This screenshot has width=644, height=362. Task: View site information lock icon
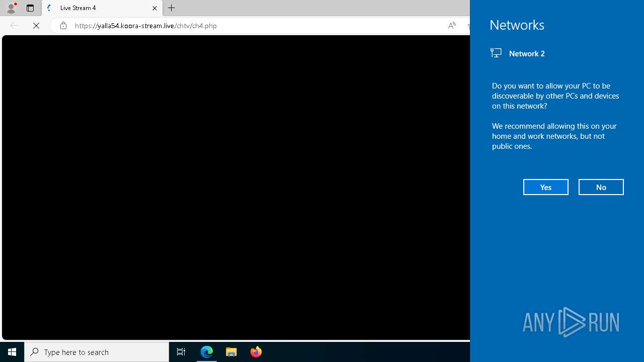[63, 26]
